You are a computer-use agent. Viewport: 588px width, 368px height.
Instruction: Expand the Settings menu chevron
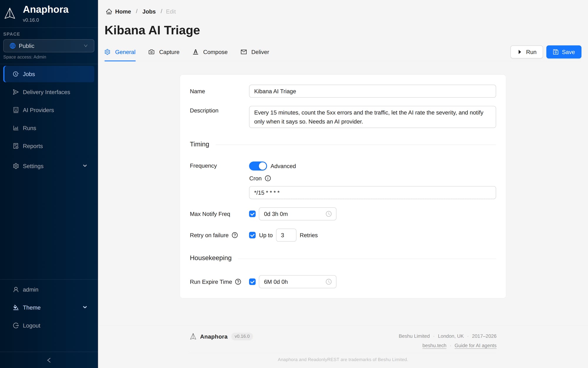pyautogui.click(x=85, y=166)
